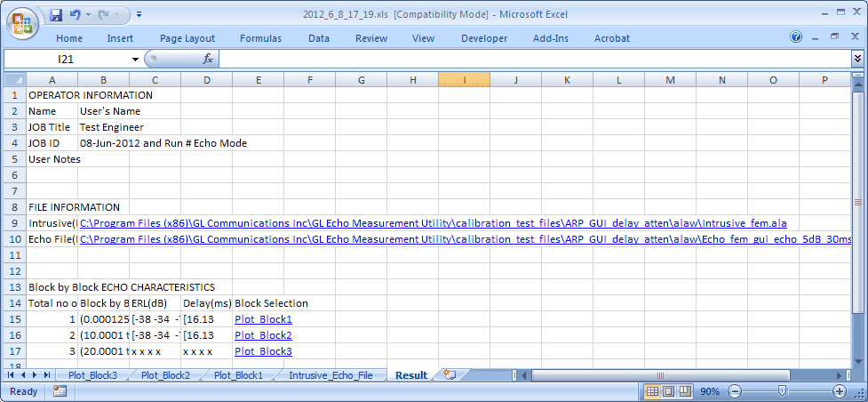Image resolution: width=868 pixels, height=402 pixels.
Task: Open the Redo history dropdown arrow
Action: click(x=115, y=15)
